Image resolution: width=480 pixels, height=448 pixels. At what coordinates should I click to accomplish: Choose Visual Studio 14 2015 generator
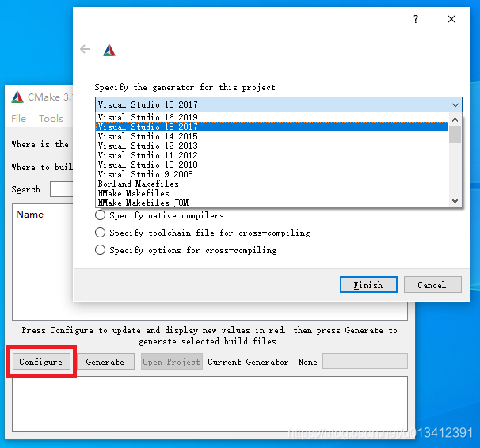[x=272, y=136]
